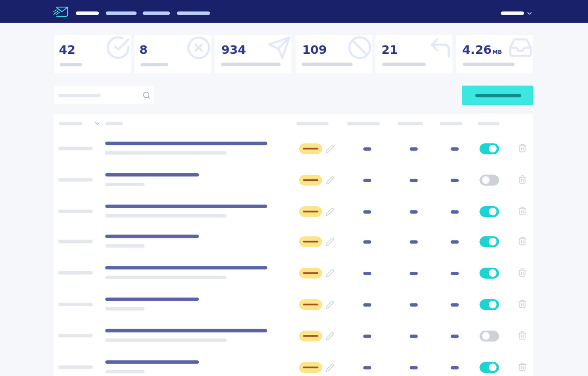Click the "4.26 MB" stat value
Viewport: 588px width, 376px height.
482,50
